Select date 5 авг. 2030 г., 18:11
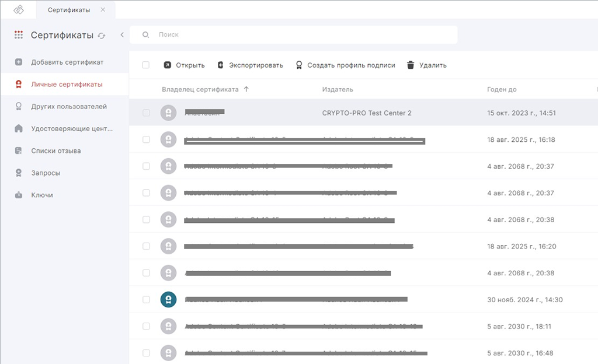Viewport: 598px width, 364px height. tap(519, 326)
